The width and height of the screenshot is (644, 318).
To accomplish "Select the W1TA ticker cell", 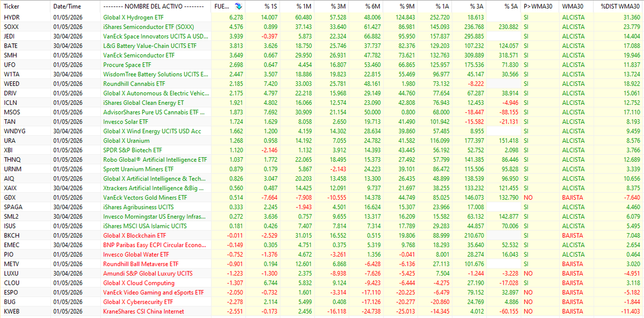I will coord(11,74).
